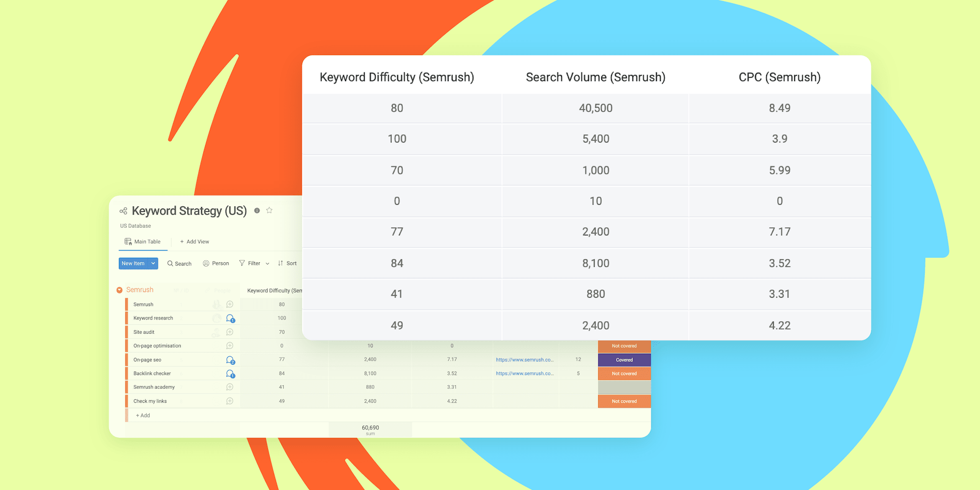Click the Filter funnel icon
Image resolution: width=980 pixels, height=490 pixels.
pyautogui.click(x=242, y=263)
